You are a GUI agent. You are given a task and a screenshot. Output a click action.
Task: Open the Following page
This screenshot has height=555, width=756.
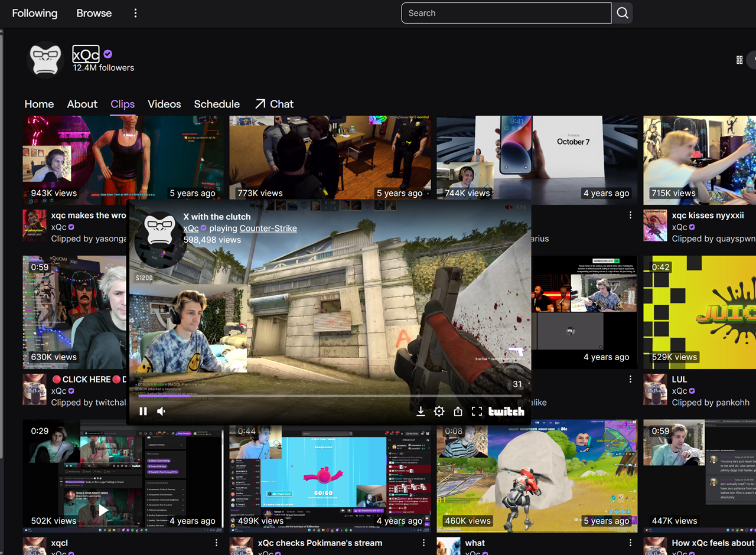35,13
